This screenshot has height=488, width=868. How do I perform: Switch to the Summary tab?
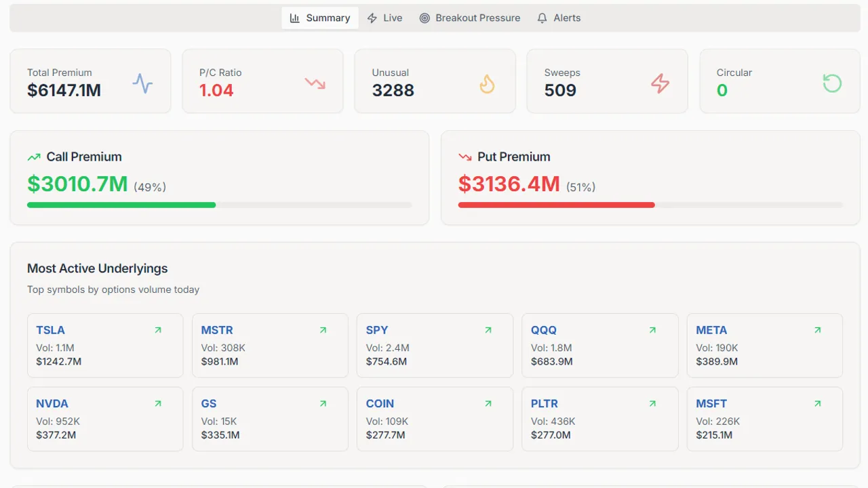coord(320,18)
